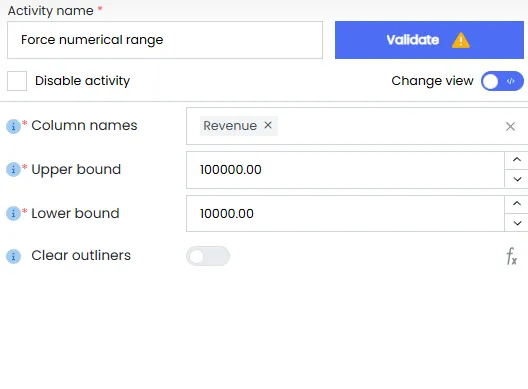
Task: Click into the Upper bound number field
Action: point(345,170)
